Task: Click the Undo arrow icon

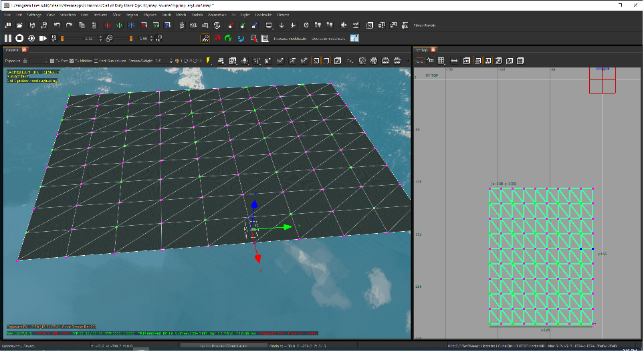Action: [57, 25]
